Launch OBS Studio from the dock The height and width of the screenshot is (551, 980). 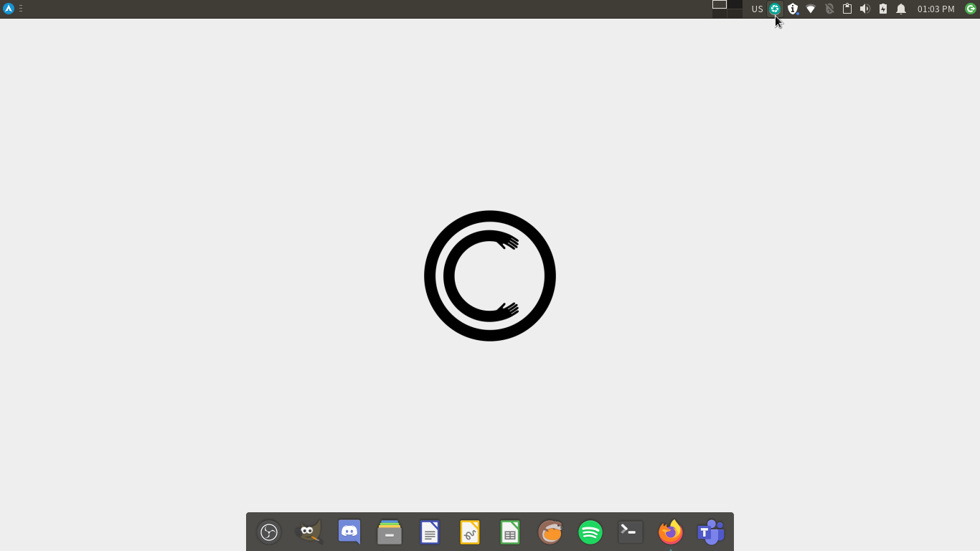269,532
